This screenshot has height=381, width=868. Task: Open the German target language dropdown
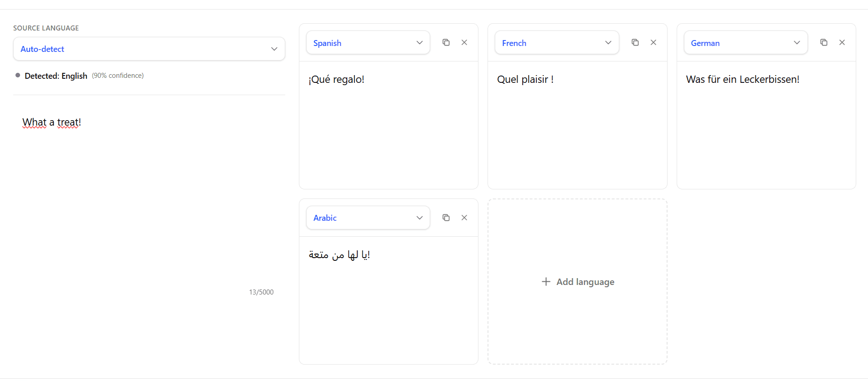tap(745, 43)
